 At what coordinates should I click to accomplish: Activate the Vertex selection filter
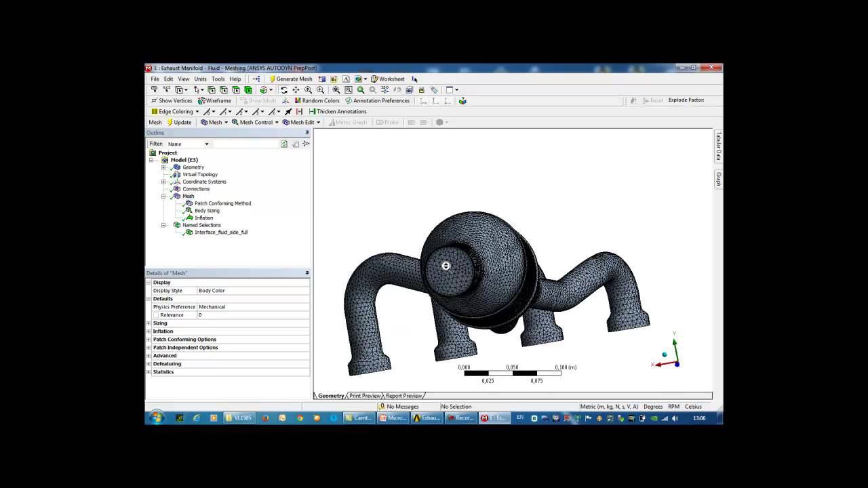pos(212,89)
